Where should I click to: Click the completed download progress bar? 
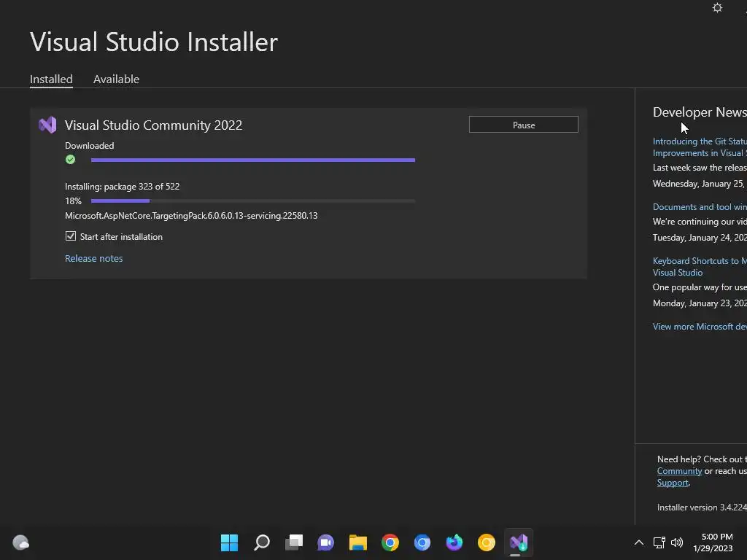pos(253,160)
